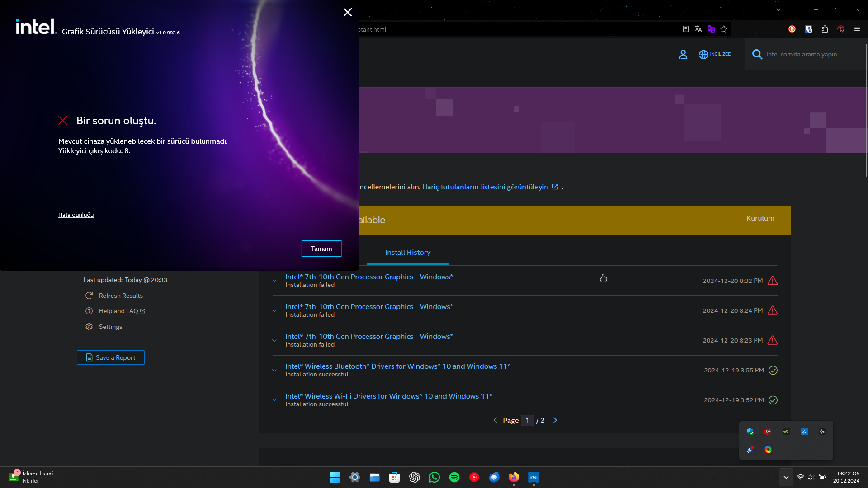The image size is (868, 488).
Task: Switch to the Install History tab
Action: click(407, 253)
